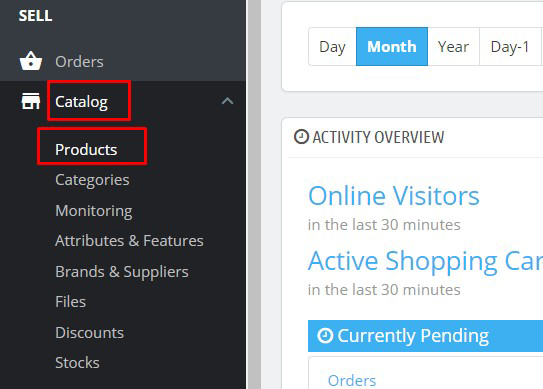Open the Catalog menu
The width and height of the screenshot is (543, 389).
coord(81,102)
